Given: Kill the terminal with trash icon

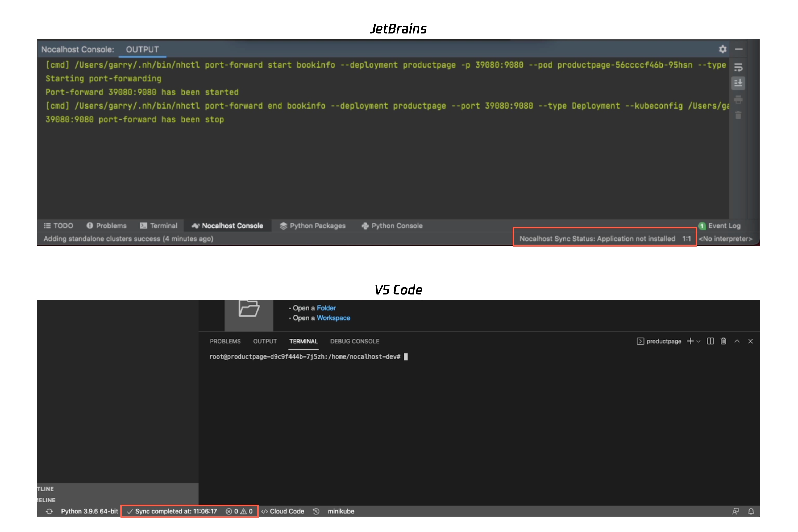Looking at the screenshot, I should [x=723, y=341].
